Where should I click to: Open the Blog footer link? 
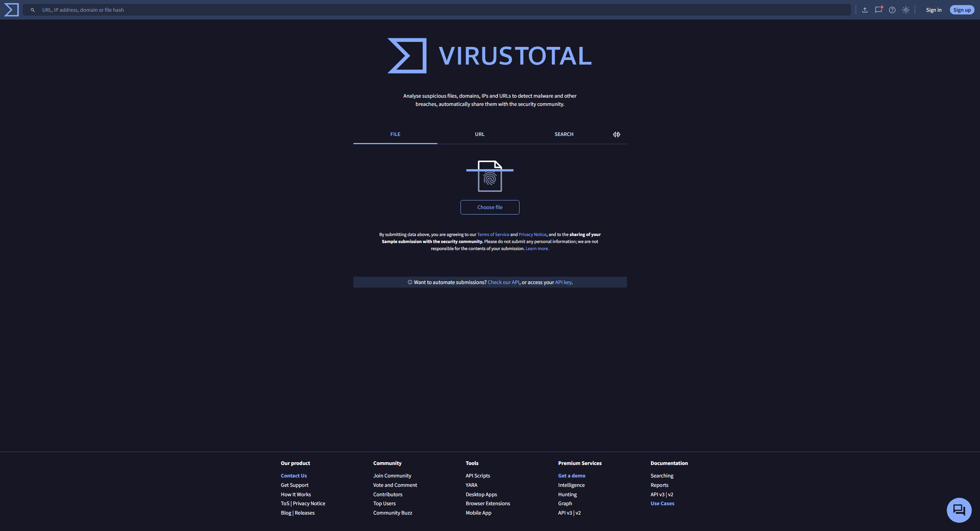point(286,513)
